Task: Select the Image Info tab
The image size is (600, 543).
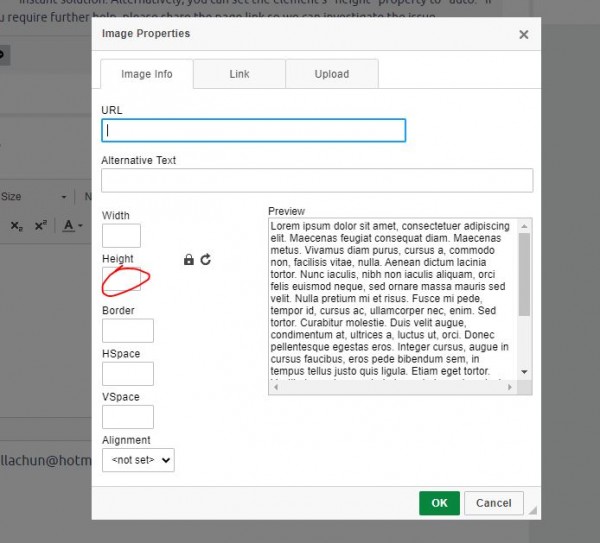Action: pos(146,74)
